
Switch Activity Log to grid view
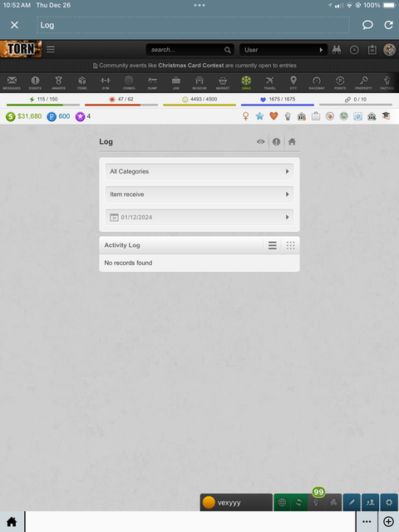tap(290, 245)
